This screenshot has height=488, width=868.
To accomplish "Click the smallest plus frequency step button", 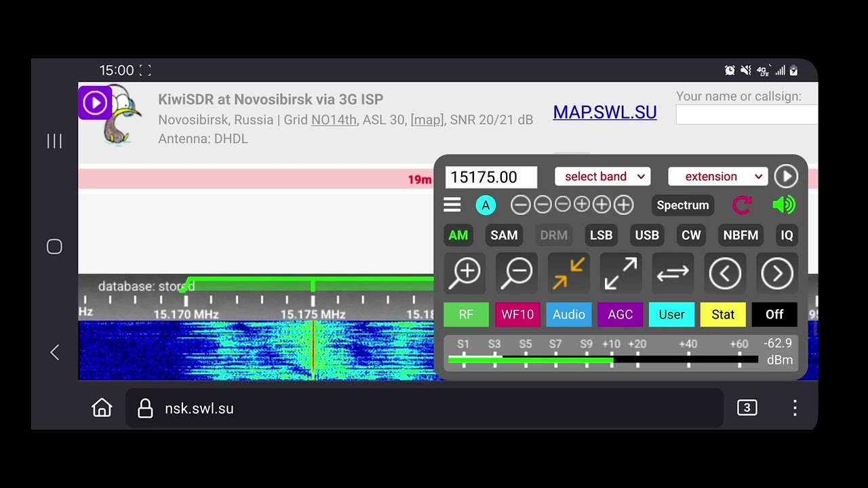I will click(x=582, y=205).
